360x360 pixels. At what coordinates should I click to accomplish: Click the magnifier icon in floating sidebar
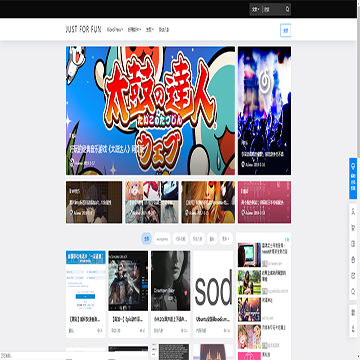(353, 292)
